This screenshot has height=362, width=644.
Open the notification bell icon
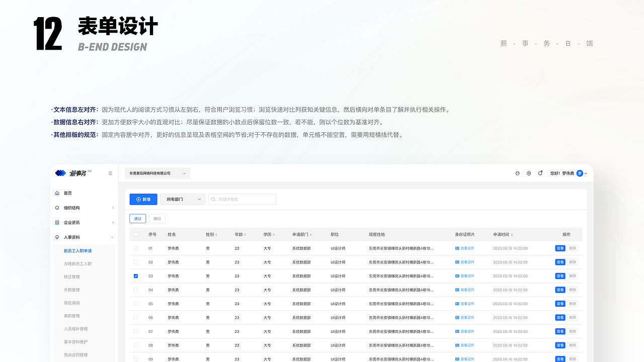pos(540,173)
